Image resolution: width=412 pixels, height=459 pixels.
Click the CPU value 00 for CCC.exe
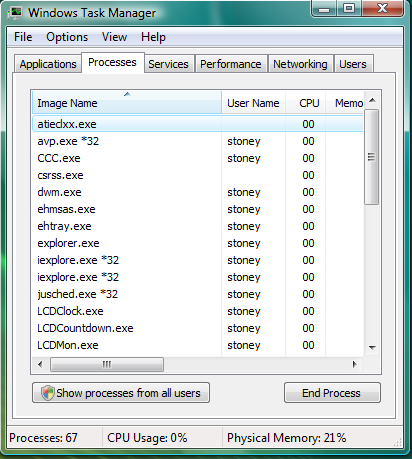click(x=308, y=158)
